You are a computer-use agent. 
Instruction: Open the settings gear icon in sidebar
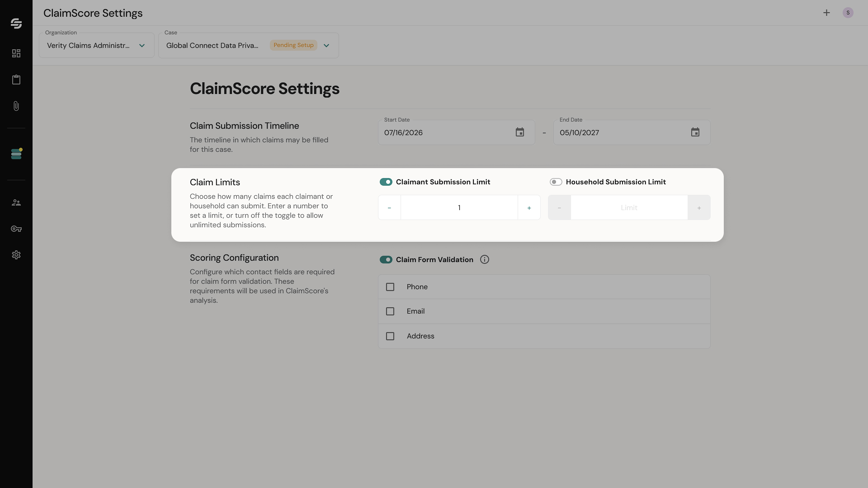pos(16,255)
